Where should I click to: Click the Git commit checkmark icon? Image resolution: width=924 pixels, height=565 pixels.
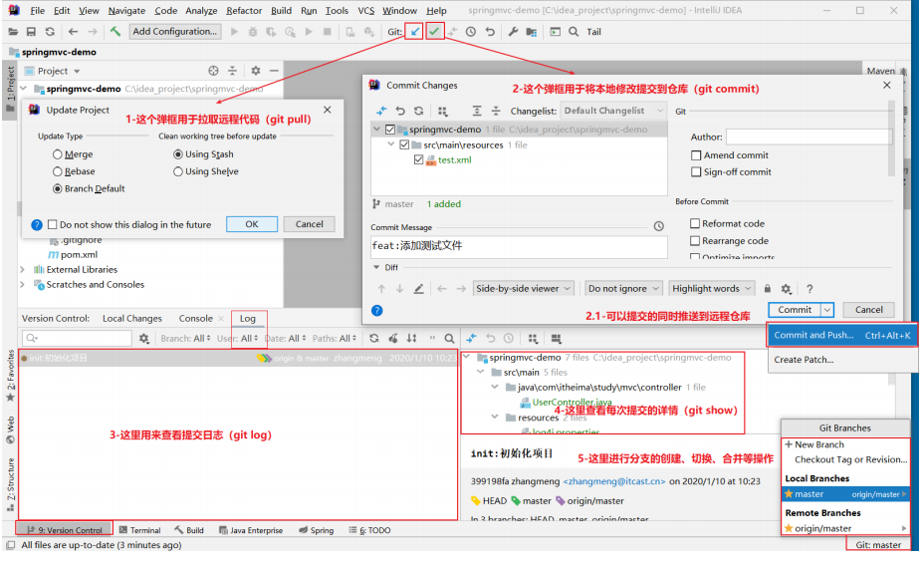(x=434, y=31)
